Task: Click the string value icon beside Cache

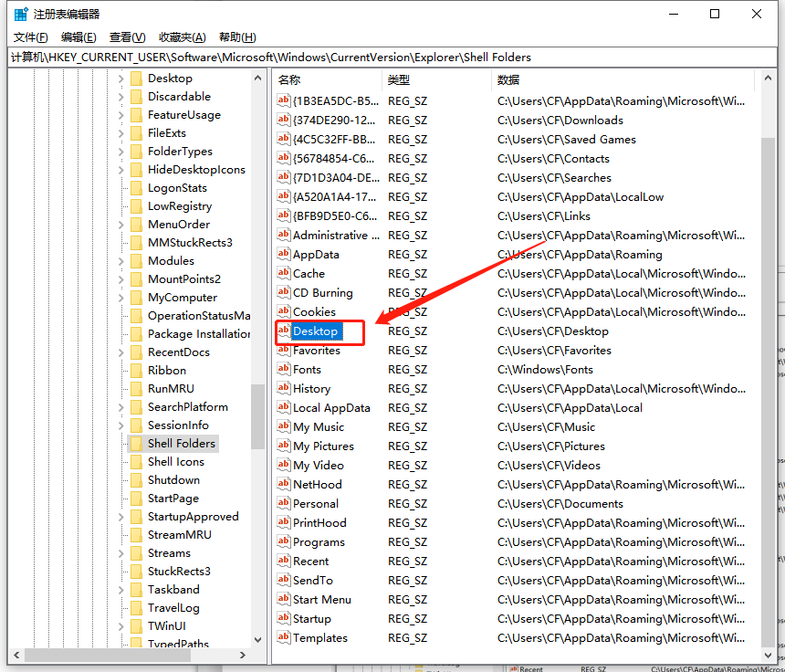Action: 283,273
